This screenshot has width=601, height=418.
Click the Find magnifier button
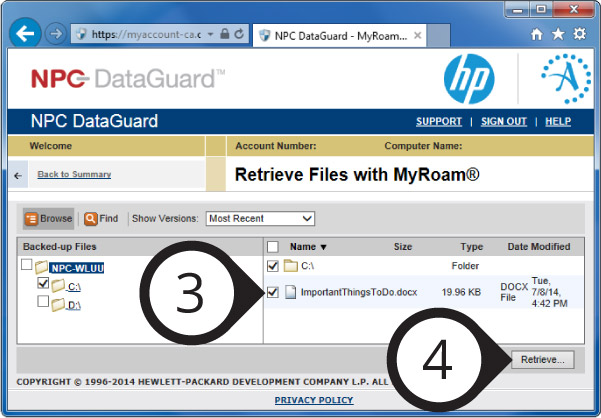pos(101,218)
